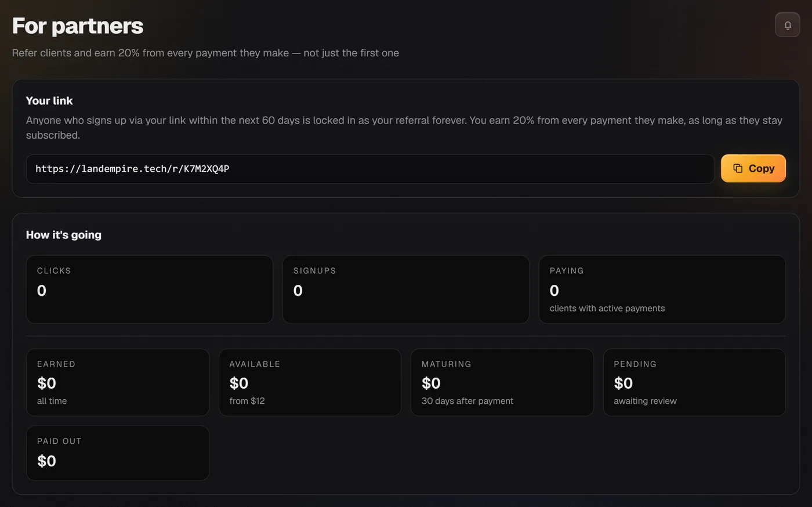Image resolution: width=812 pixels, height=507 pixels.
Task: Select the Available balance card
Action: click(310, 382)
